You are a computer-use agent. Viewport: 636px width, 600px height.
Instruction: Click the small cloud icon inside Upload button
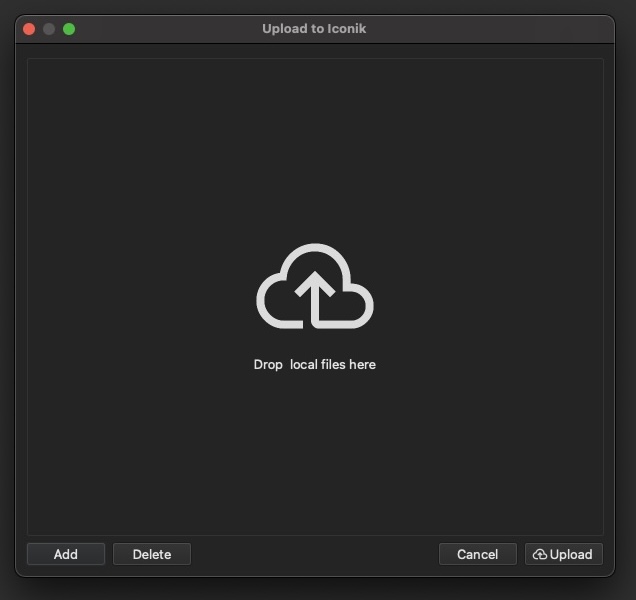[x=539, y=554]
